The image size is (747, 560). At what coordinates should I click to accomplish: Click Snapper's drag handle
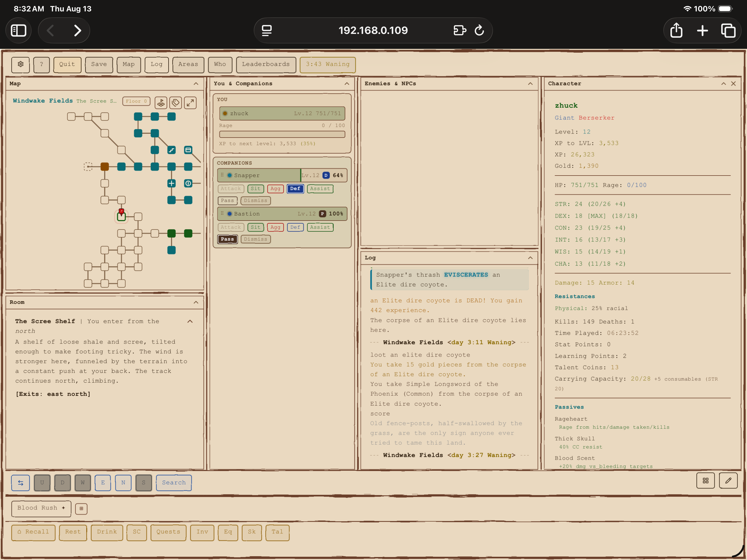(x=222, y=175)
